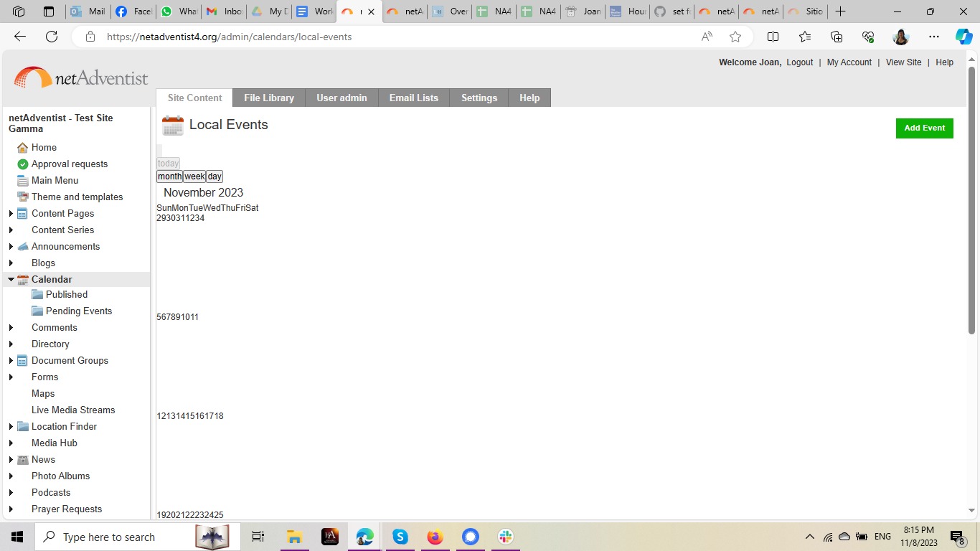The height and width of the screenshot is (551, 980).
Task: Open Skype from the Windows taskbar
Action: point(400,537)
